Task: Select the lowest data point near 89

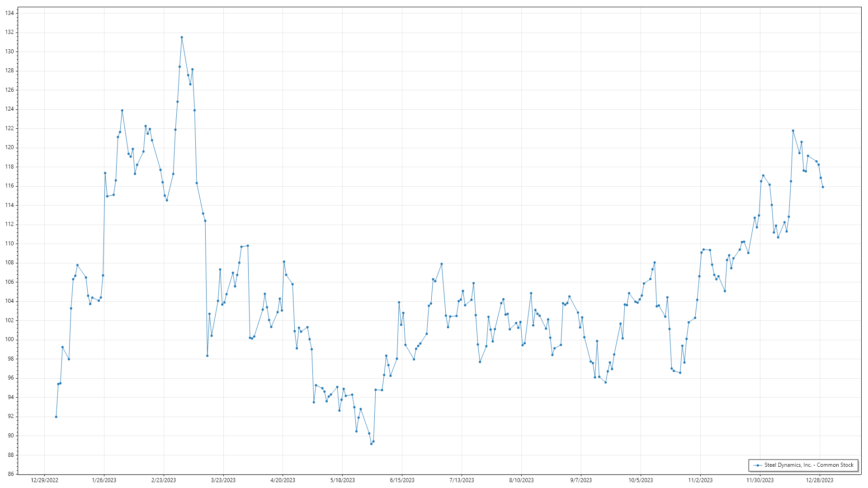Action: click(x=371, y=444)
